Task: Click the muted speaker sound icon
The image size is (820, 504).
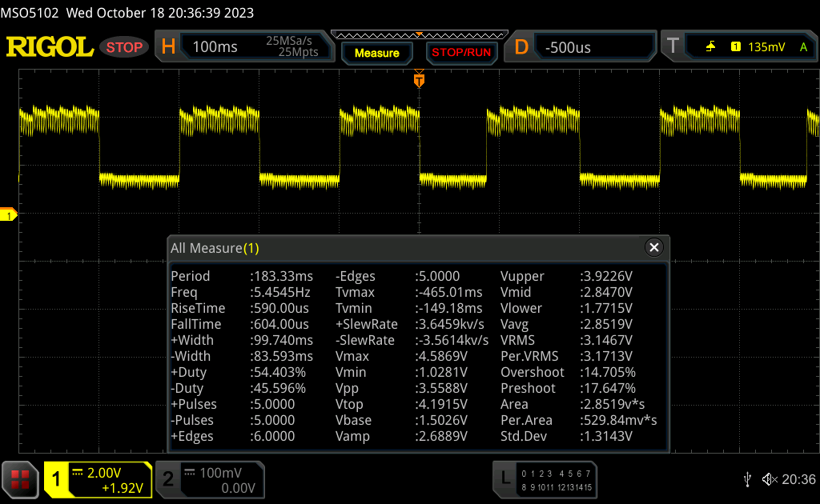Action: (770, 479)
